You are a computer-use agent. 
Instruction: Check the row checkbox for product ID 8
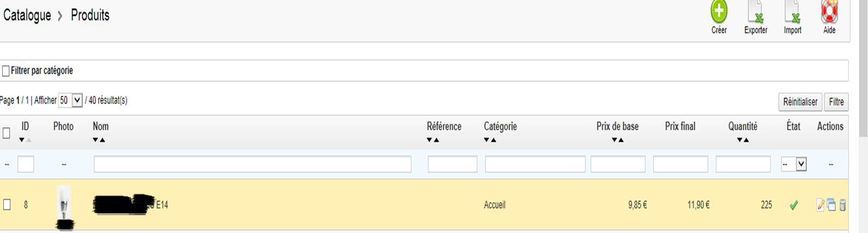[7, 205]
